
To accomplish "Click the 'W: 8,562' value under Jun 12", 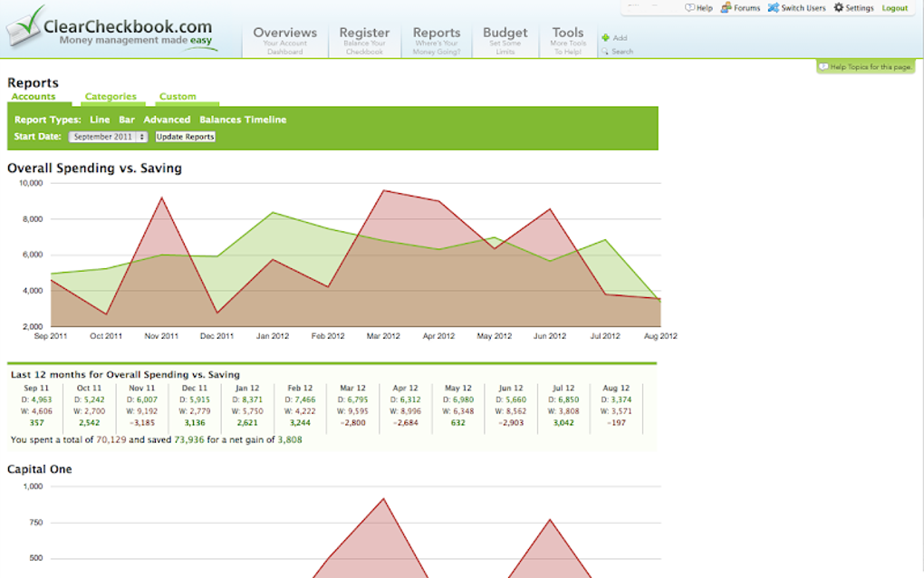I will pos(511,411).
